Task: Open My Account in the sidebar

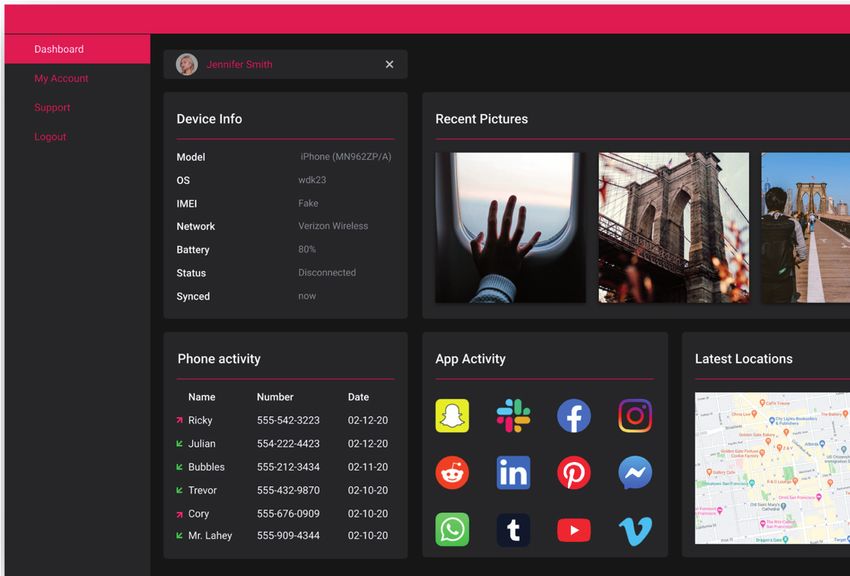Action: 61,78
